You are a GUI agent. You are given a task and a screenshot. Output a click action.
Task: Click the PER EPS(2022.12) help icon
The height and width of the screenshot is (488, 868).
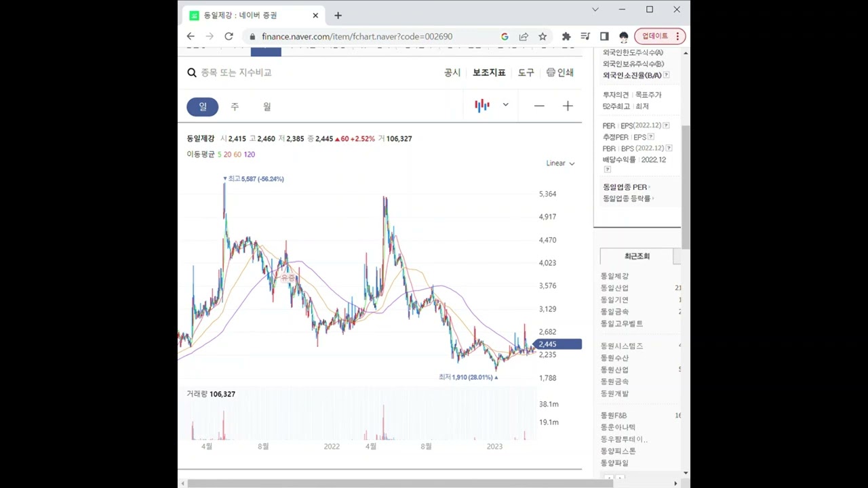tap(666, 125)
